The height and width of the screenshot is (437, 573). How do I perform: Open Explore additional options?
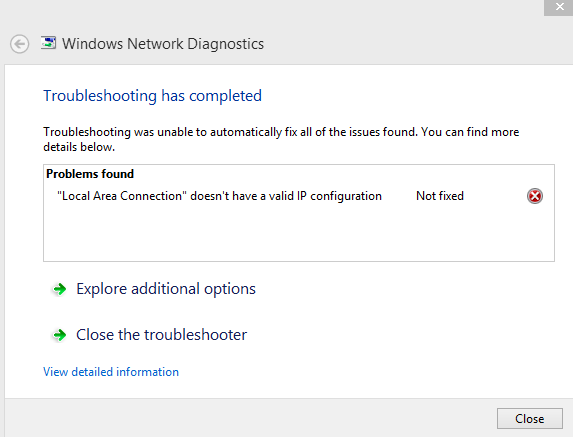click(166, 289)
